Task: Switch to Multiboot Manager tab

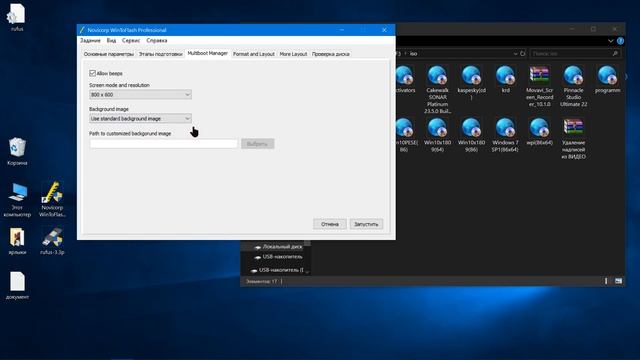Action: (x=207, y=53)
